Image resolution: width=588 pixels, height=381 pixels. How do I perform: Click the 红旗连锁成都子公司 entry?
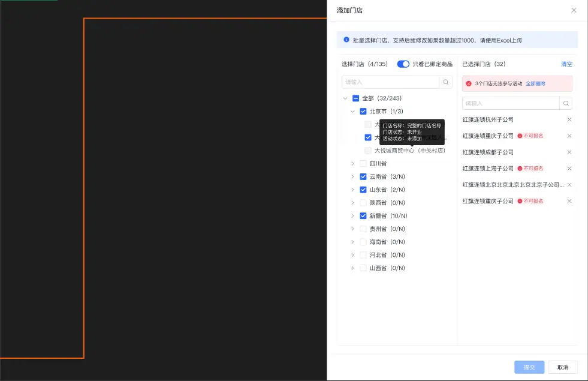[x=488, y=152]
